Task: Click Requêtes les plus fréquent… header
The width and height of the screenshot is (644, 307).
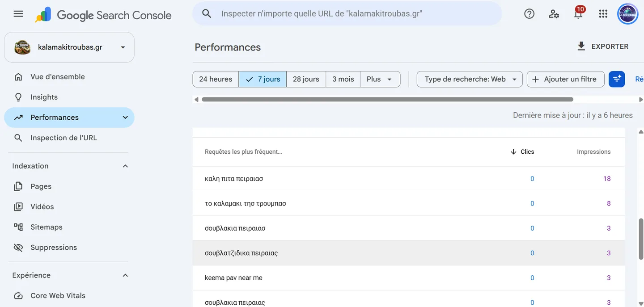Action: coord(243,152)
